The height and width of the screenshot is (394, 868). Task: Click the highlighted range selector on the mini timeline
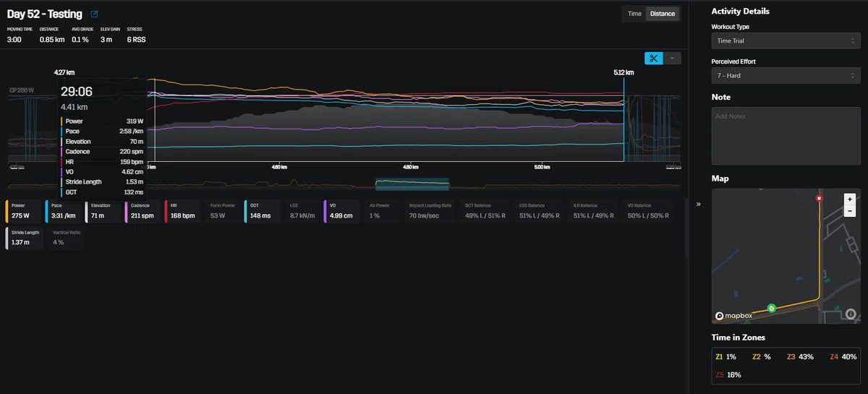click(412, 184)
